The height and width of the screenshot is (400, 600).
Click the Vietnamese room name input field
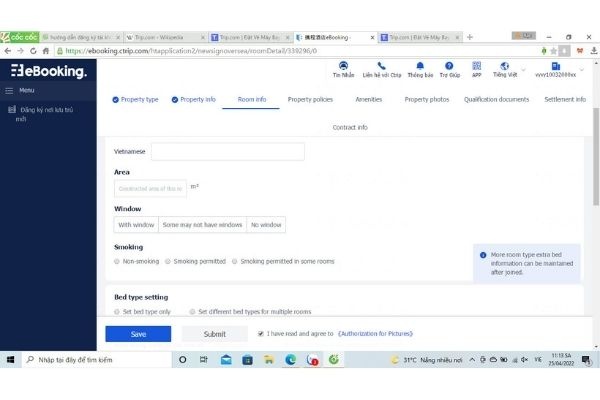pos(228,152)
